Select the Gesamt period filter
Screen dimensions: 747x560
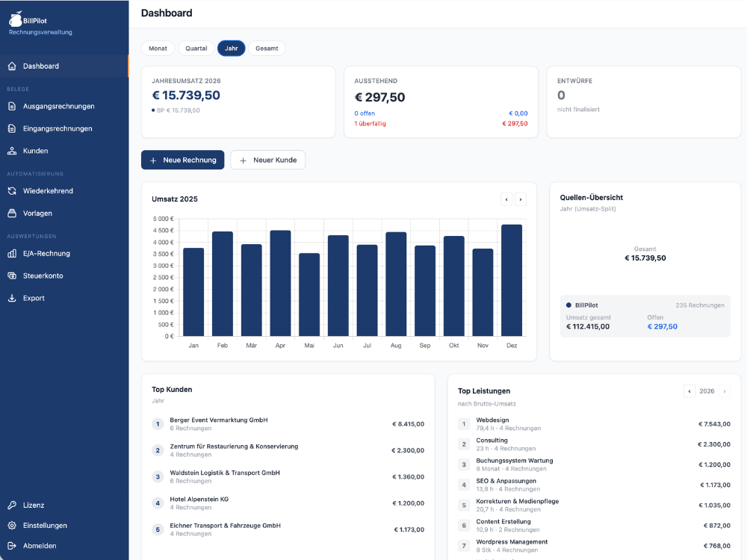point(267,48)
